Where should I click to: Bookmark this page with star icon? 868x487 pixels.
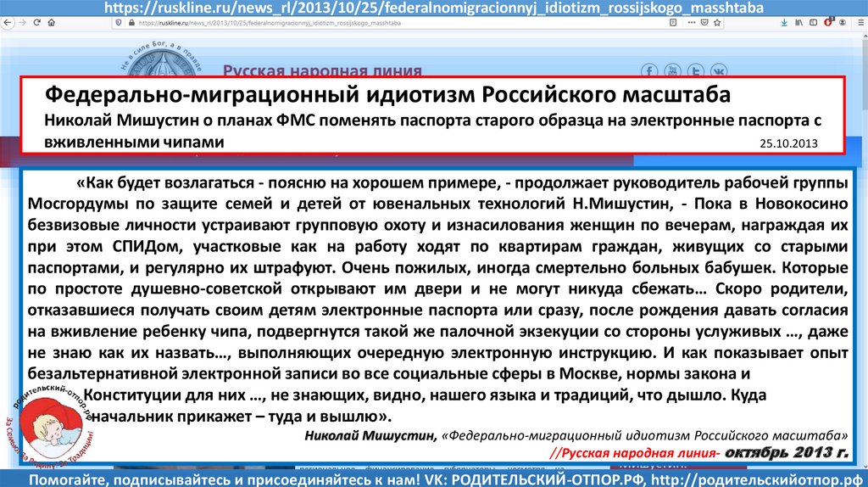click(717, 23)
